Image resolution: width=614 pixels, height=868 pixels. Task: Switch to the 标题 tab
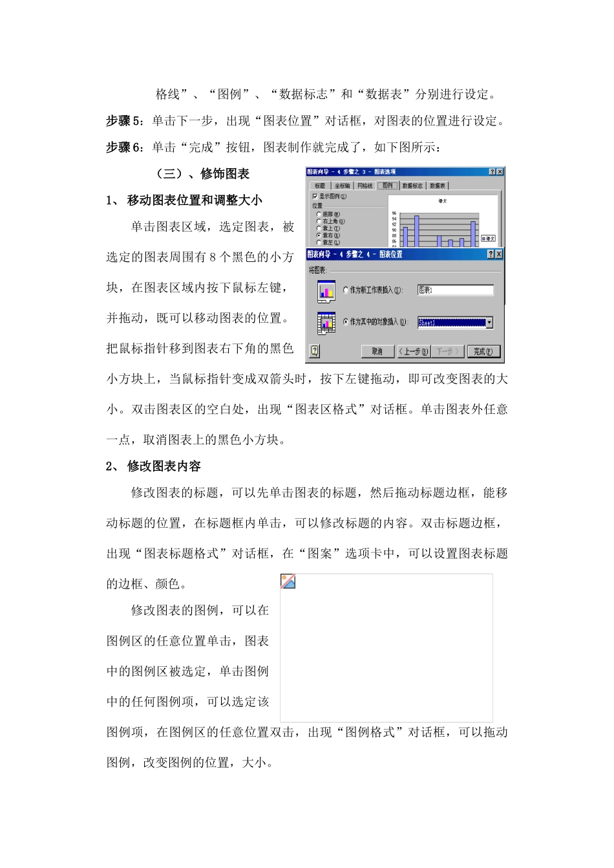(x=320, y=186)
